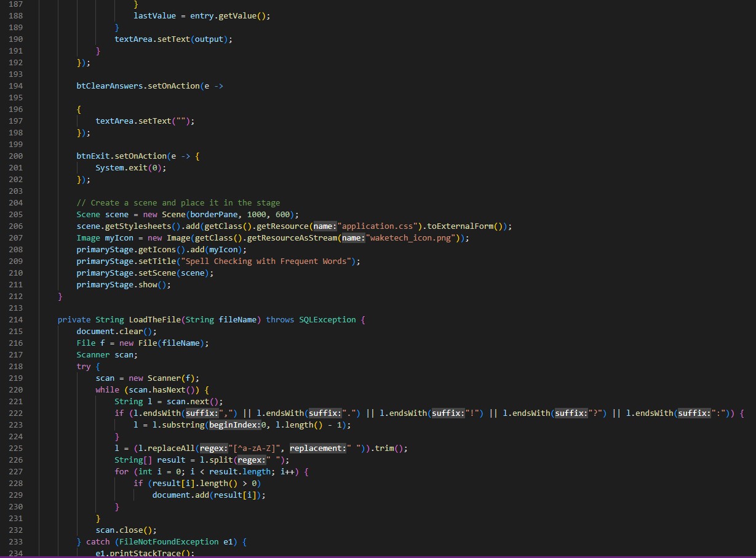The width and height of the screenshot is (756, 558).
Task: Click the 'Create a scene' comment line
Action: click(x=178, y=203)
